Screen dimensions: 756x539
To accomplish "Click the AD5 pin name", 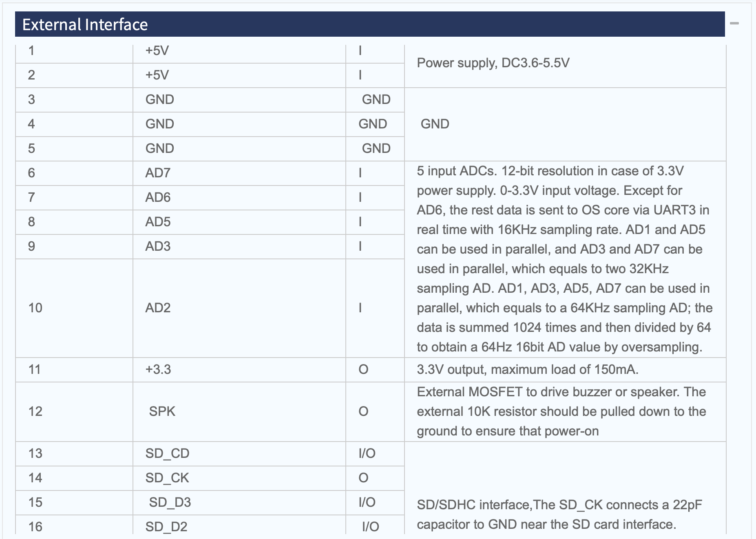I will (158, 222).
